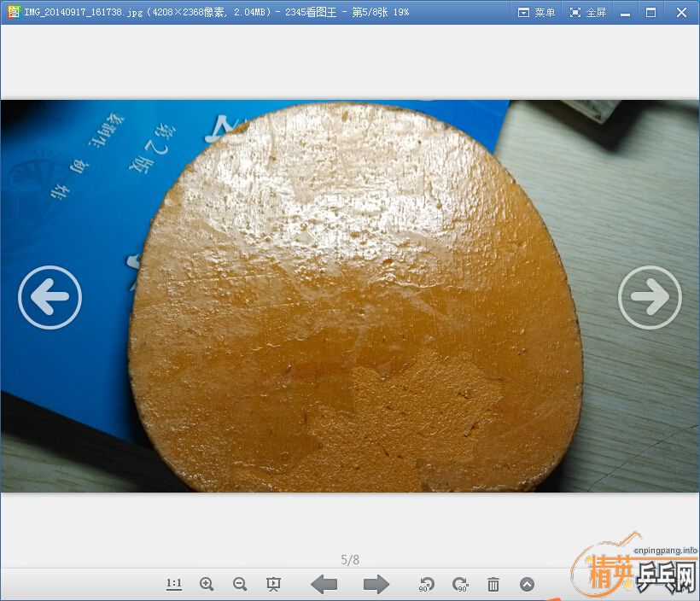Show image at 1:1 actual size
The height and width of the screenshot is (601, 700).
pos(174,584)
